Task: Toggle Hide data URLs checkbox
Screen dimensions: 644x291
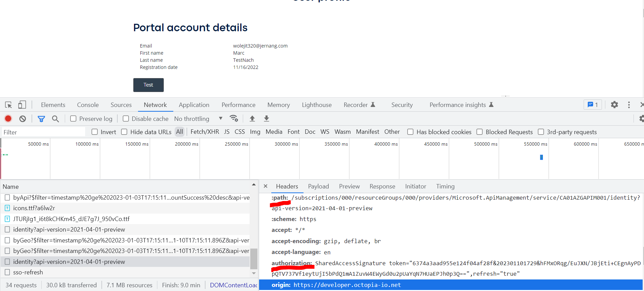Action: (124, 132)
